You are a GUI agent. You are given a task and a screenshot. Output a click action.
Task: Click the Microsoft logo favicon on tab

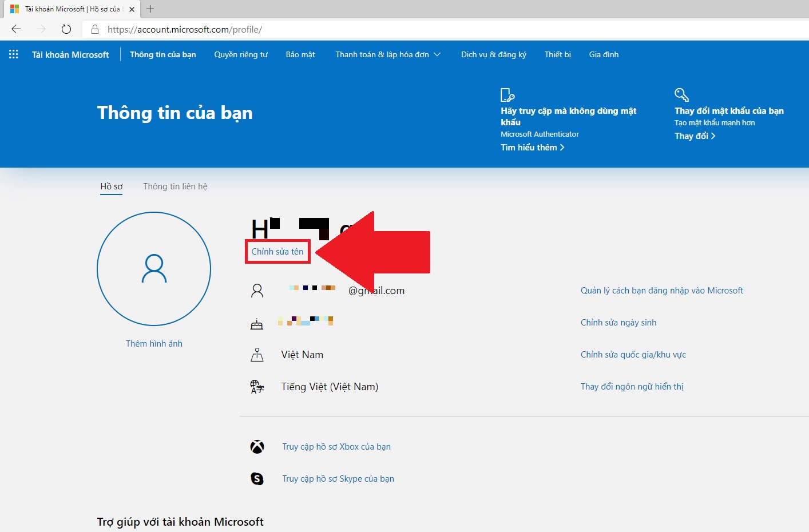(x=15, y=9)
